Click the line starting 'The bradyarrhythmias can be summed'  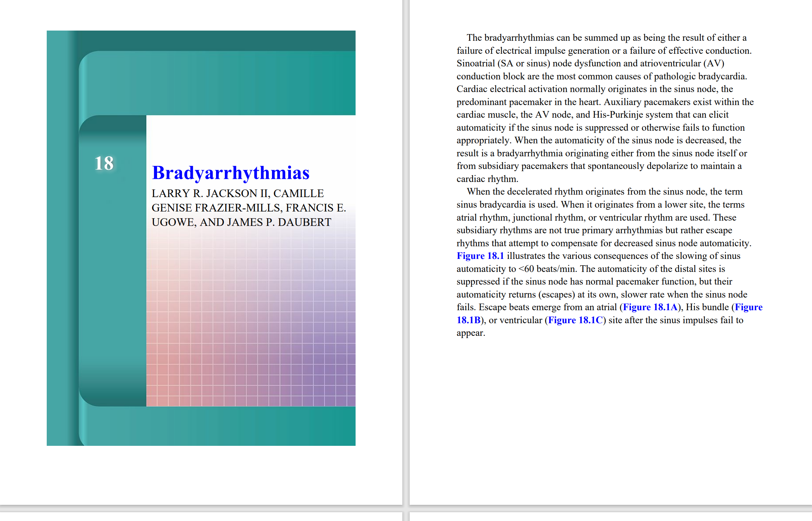[606, 38]
